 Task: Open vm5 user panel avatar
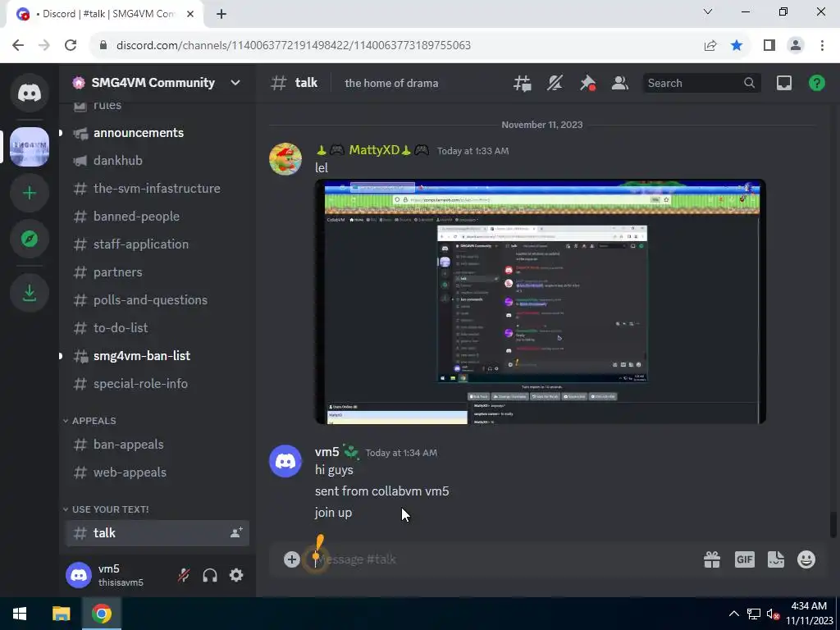[79, 575]
